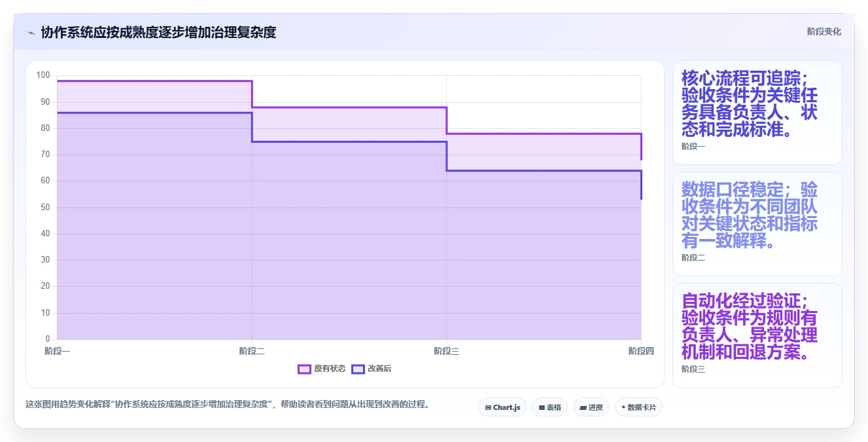Click the 0 y-axis tick label
The image size is (868, 442).
tap(47, 339)
